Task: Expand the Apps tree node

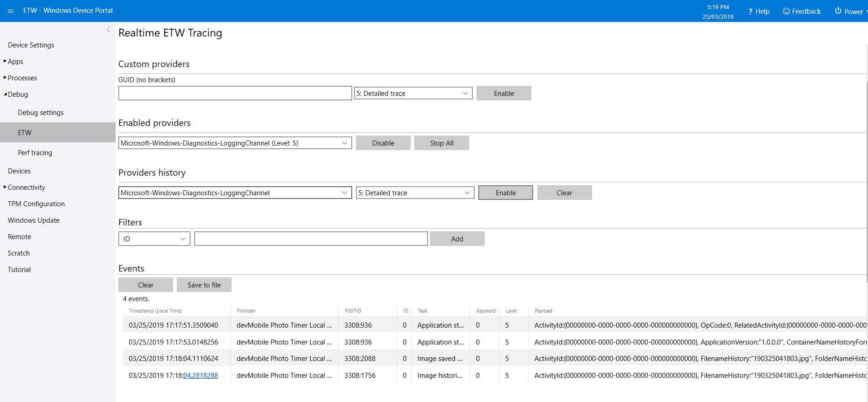Action: [5, 61]
